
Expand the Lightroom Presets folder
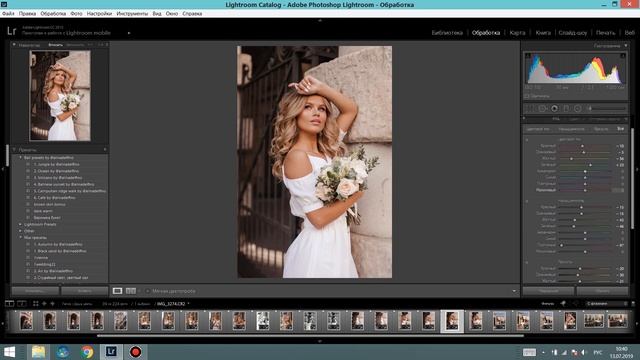[20, 224]
